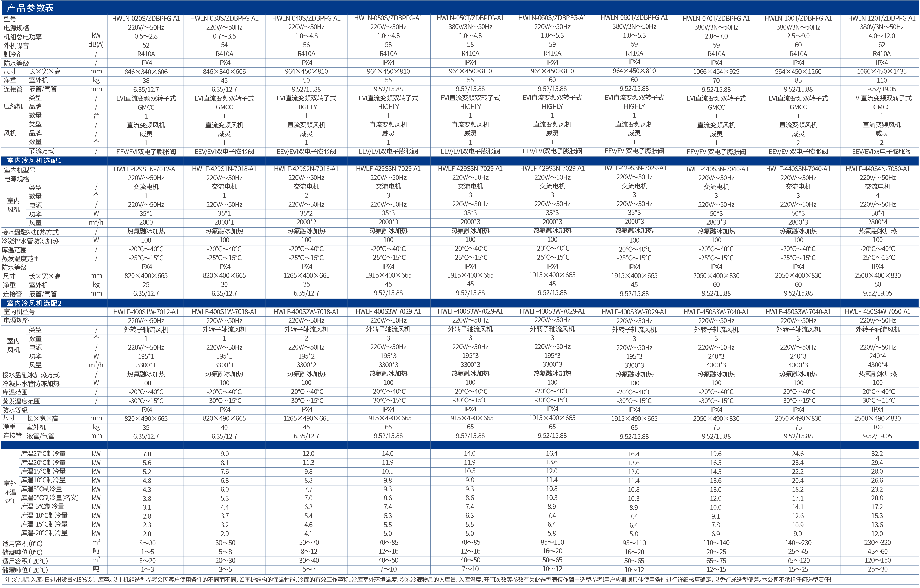Select the 库温0°C制冷量(名义) row label
This screenshot has height=588, width=920.
pos(50,498)
